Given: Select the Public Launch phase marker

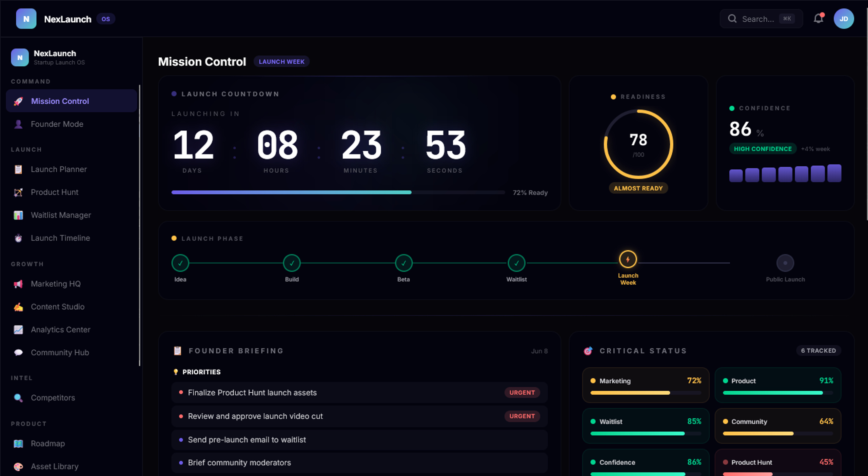Looking at the screenshot, I should point(785,263).
